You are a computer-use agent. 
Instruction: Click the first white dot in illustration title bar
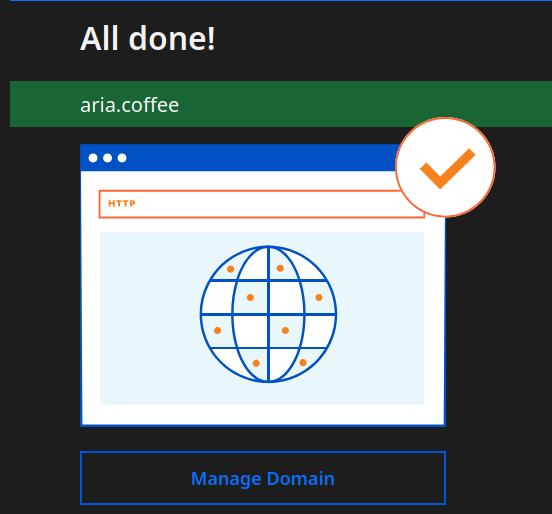click(x=93, y=158)
